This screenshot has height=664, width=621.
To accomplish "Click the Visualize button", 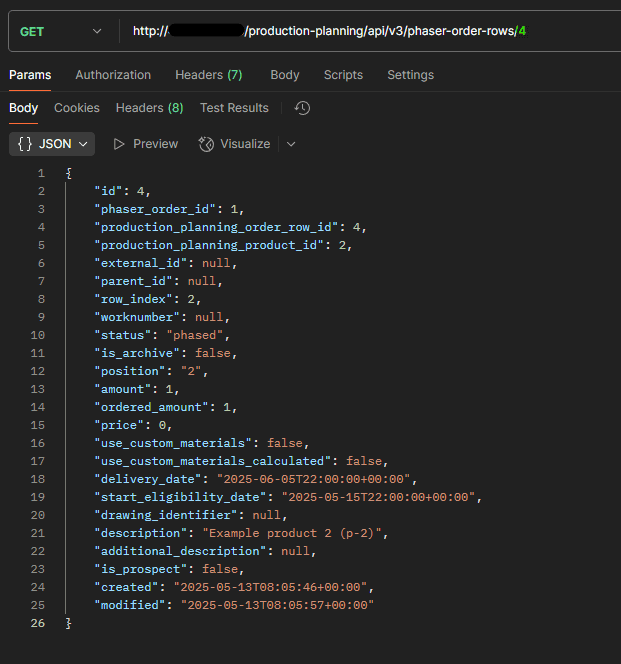I will coord(234,144).
